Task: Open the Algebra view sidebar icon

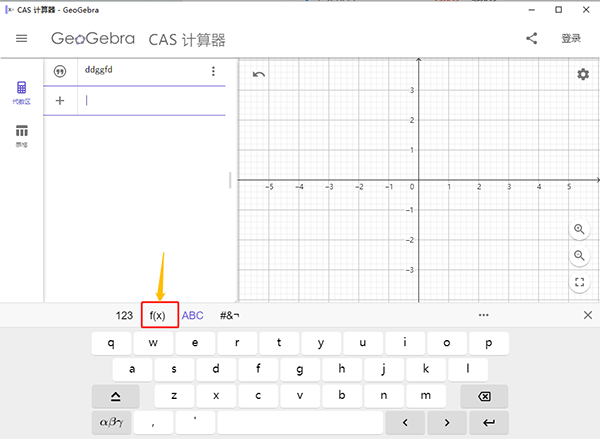Action: 21,93
